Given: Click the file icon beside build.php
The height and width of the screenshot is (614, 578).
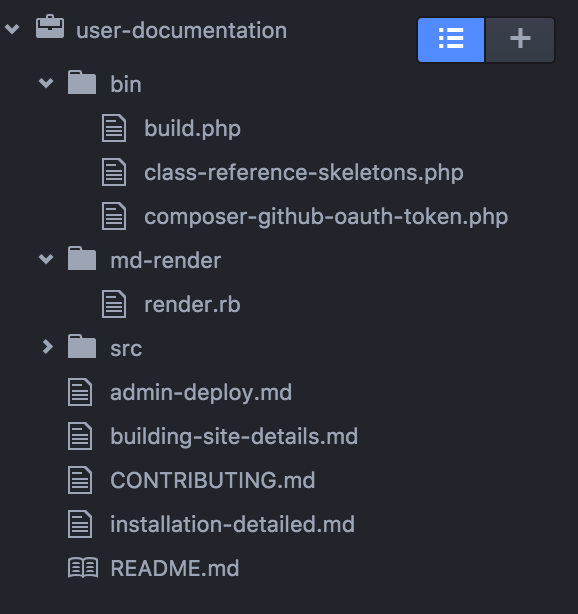Looking at the screenshot, I should point(114,128).
